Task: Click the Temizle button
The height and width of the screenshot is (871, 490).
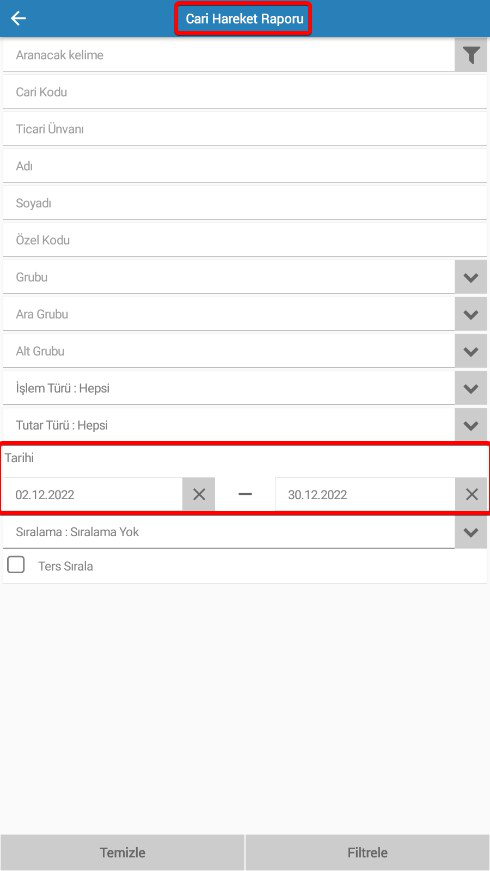Action: (122, 853)
